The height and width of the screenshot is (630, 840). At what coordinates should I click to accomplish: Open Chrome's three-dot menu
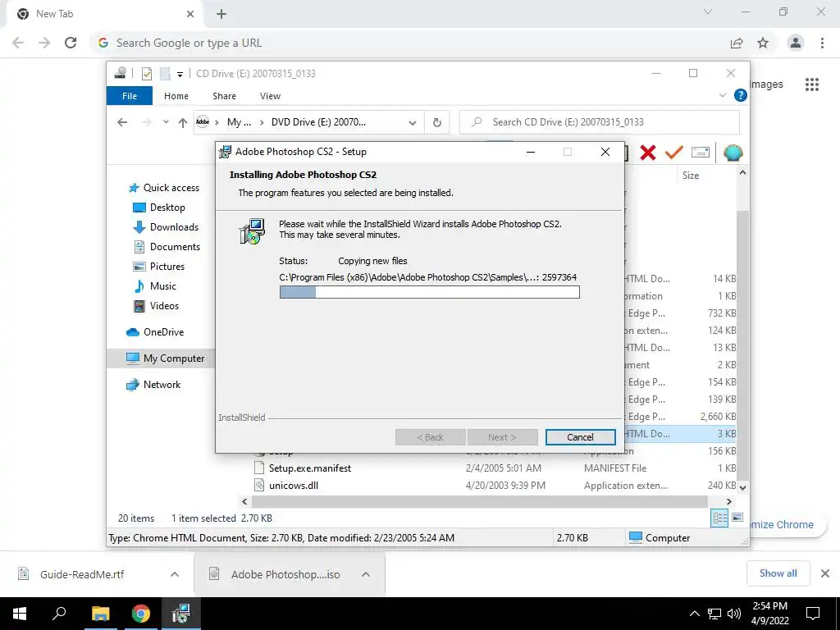(x=822, y=43)
